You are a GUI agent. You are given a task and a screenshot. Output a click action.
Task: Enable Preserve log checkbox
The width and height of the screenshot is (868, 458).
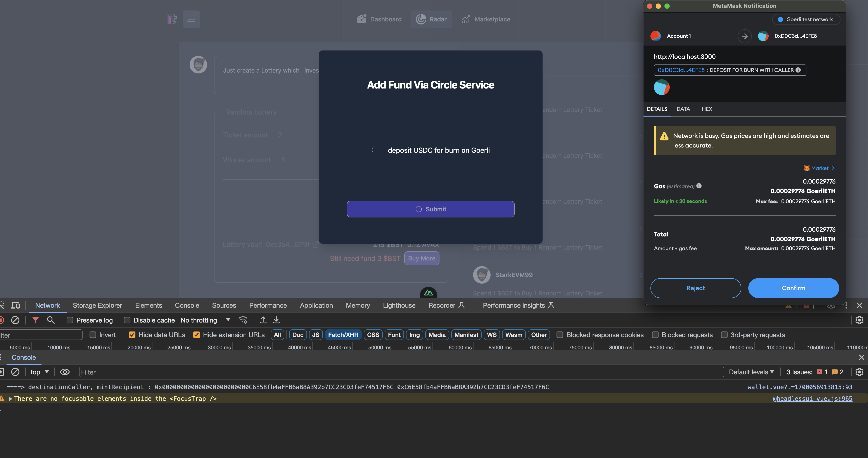click(70, 320)
